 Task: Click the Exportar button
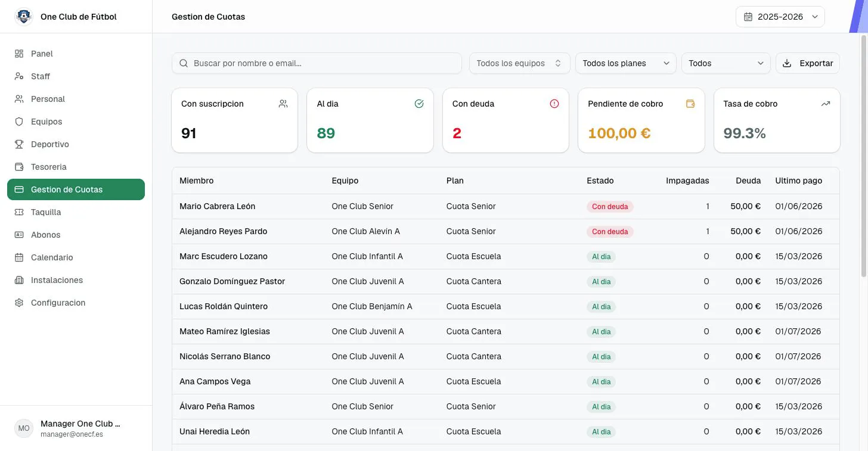click(808, 63)
